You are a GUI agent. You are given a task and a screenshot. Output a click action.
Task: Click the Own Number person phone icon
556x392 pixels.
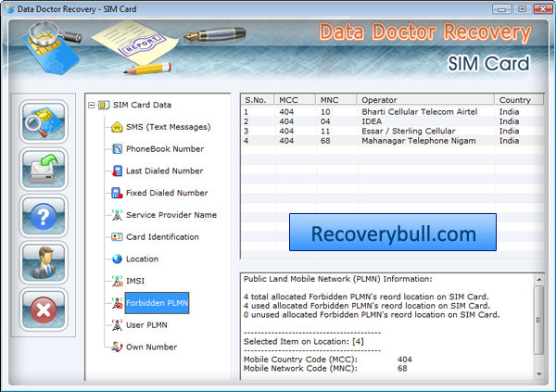click(x=117, y=347)
